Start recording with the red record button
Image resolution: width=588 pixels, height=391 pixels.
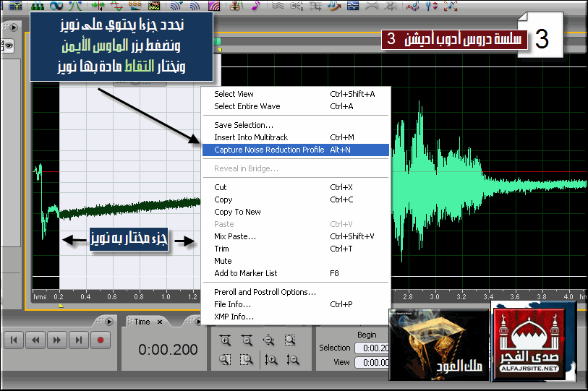[100, 340]
